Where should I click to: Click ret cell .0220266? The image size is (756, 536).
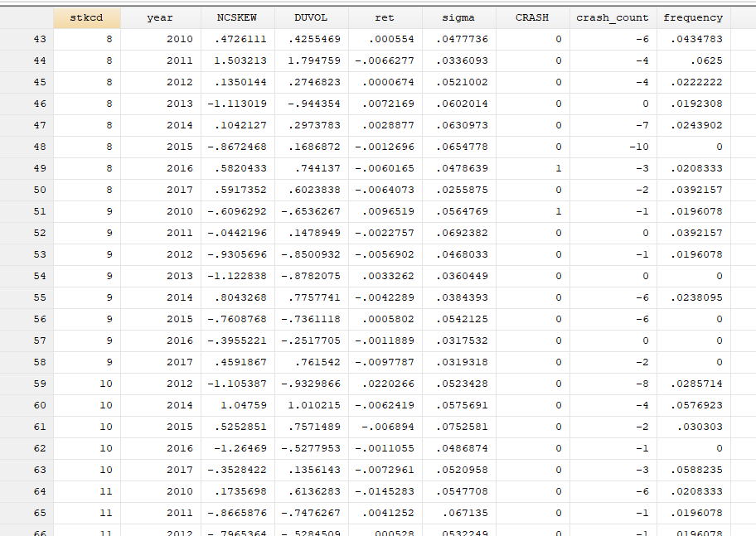click(385, 384)
